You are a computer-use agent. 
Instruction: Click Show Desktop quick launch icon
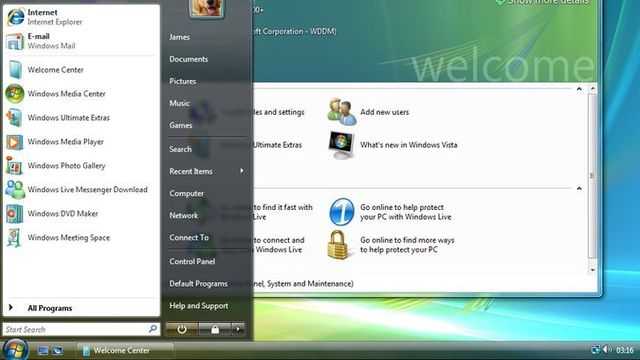click(43, 351)
